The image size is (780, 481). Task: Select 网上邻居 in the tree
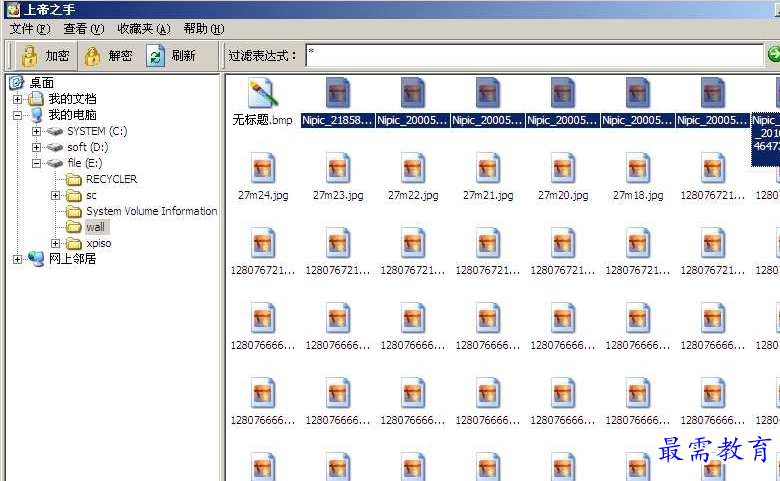73,259
